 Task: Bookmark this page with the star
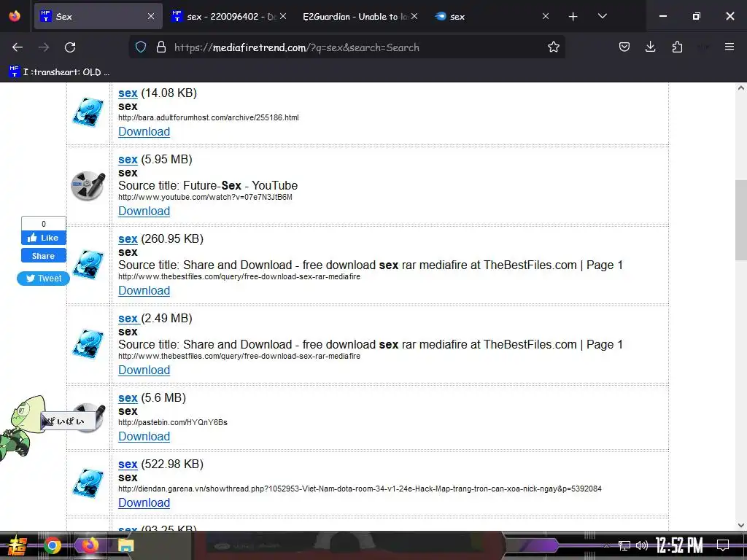553,47
